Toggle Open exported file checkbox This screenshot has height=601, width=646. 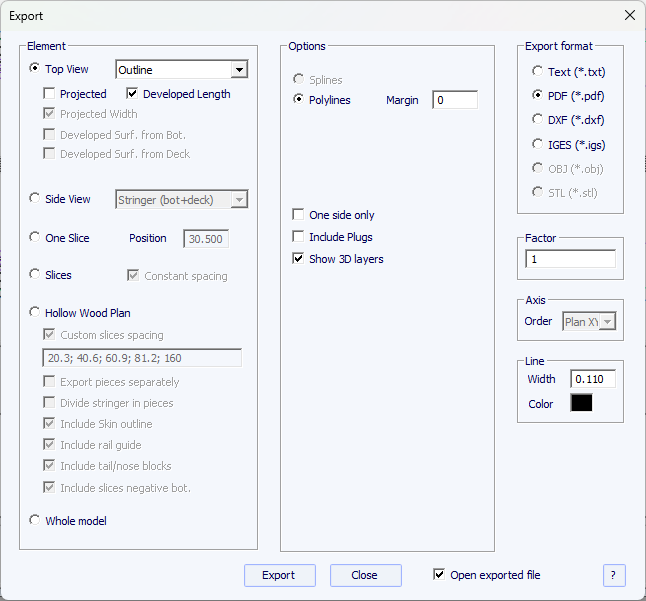(439, 575)
